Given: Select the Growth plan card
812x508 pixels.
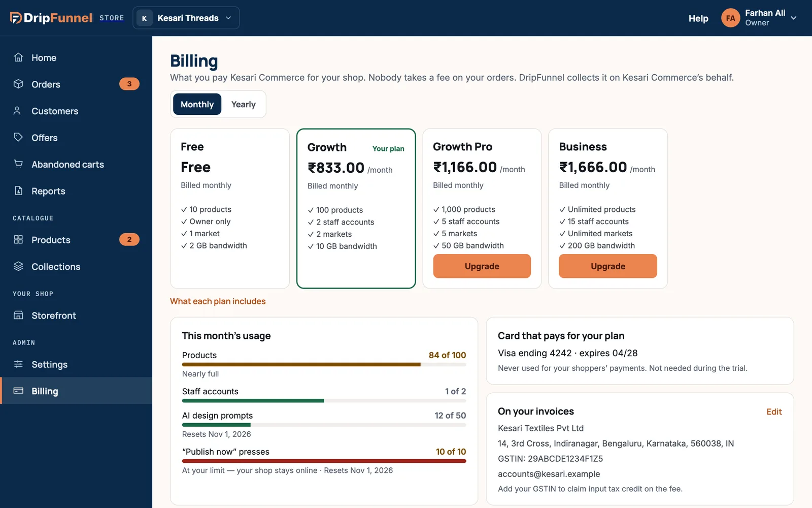Looking at the screenshot, I should click(x=356, y=208).
